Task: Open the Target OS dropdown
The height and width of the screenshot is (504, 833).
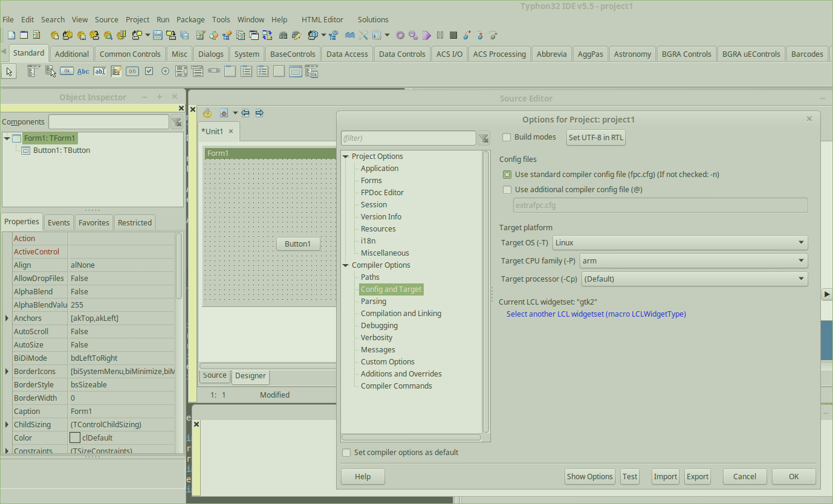Action: (680, 243)
